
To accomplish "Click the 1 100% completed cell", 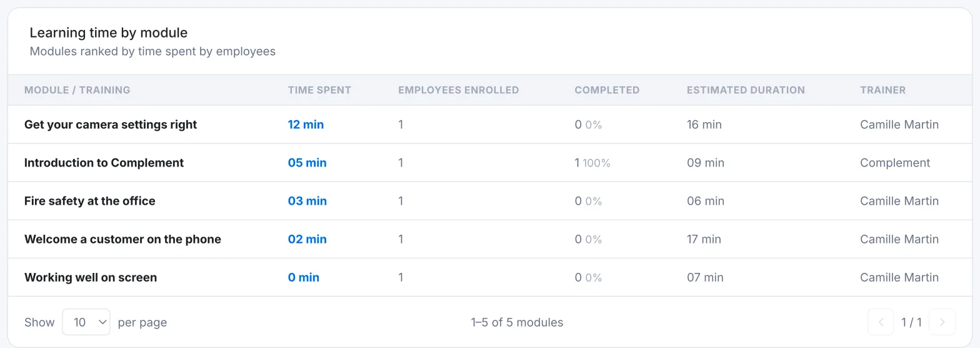I will [x=592, y=163].
